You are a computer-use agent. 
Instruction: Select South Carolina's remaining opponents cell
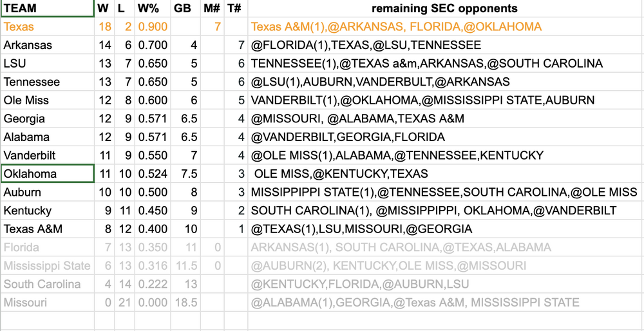click(444, 284)
